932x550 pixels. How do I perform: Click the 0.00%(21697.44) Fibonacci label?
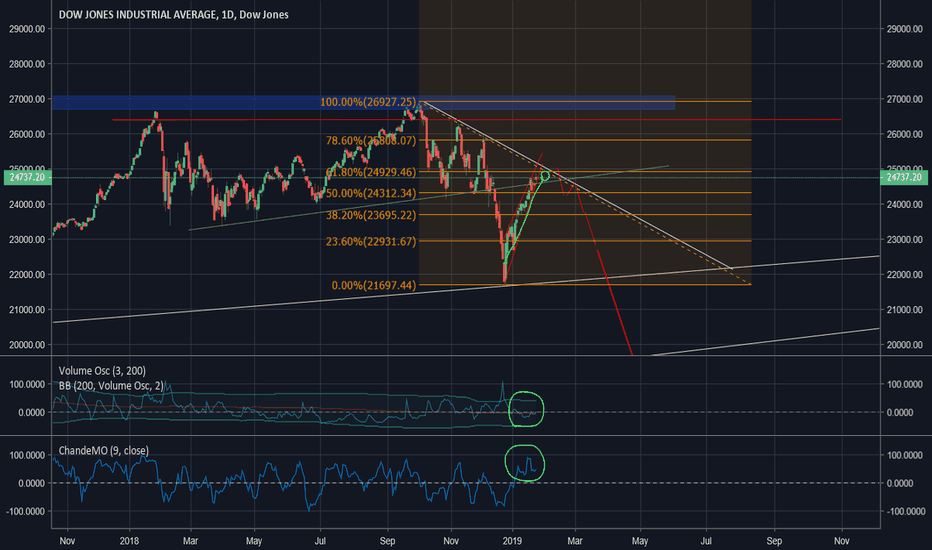click(374, 285)
